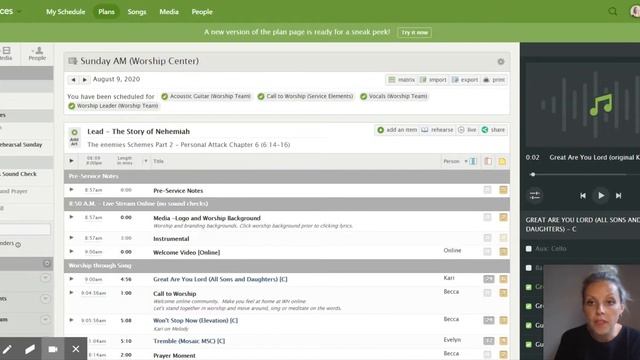Expand Media - Logo and Worship Background row
The width and height of the screenshot is (640, 360).
click(71, 217)
